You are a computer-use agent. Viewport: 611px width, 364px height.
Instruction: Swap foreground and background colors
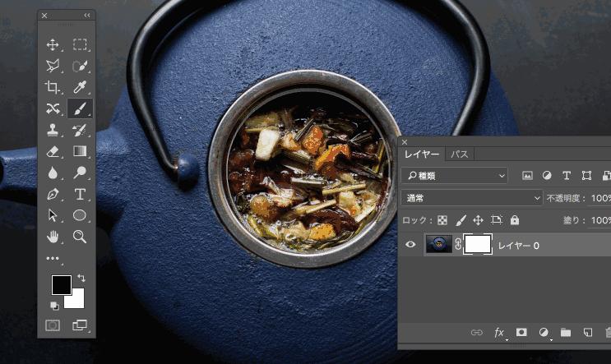tap(81, 278)
